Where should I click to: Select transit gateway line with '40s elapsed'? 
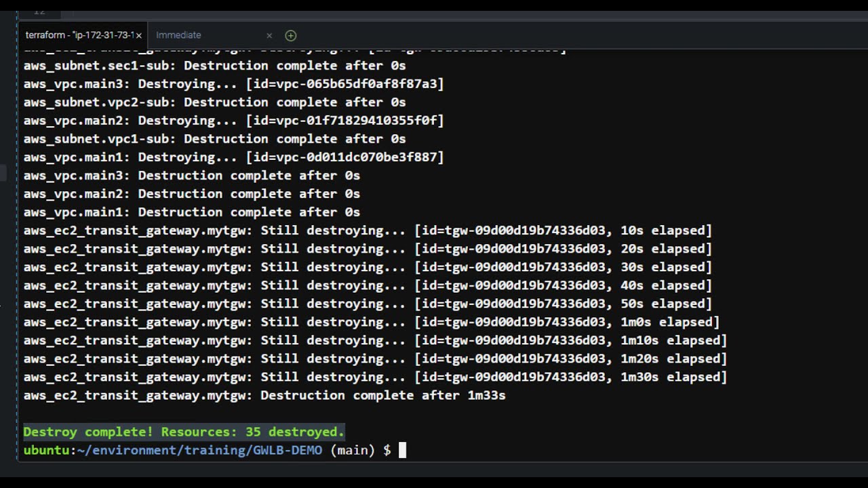(368, 285)
